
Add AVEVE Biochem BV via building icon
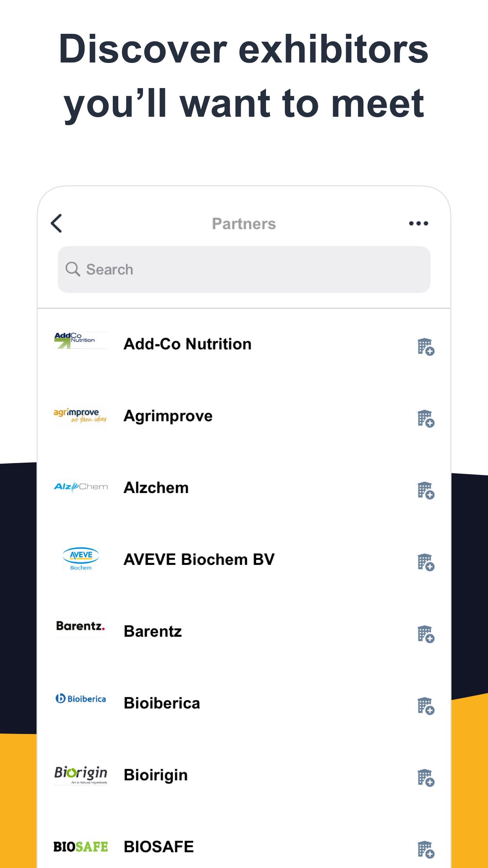[426, 562]
